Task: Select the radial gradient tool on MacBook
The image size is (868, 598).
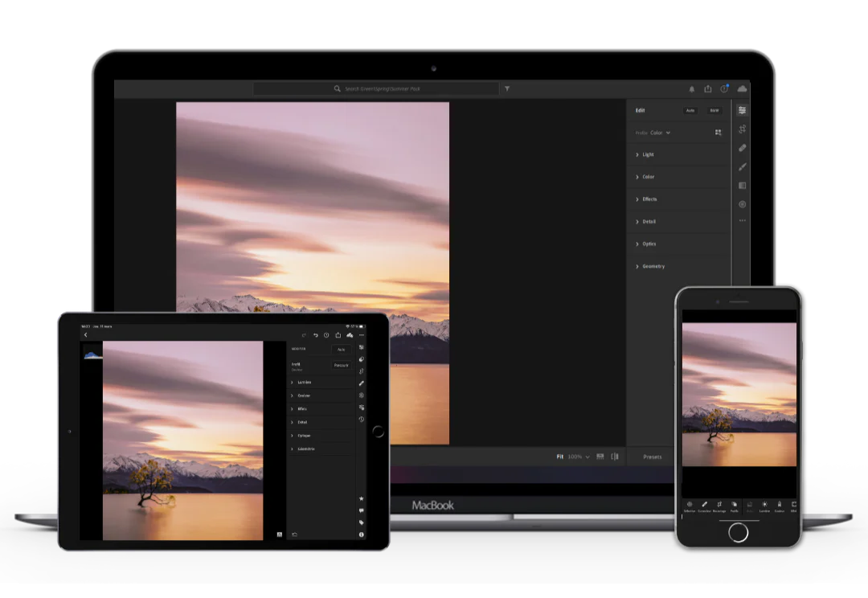Action: pyautogui.click(x=743, y=204)
